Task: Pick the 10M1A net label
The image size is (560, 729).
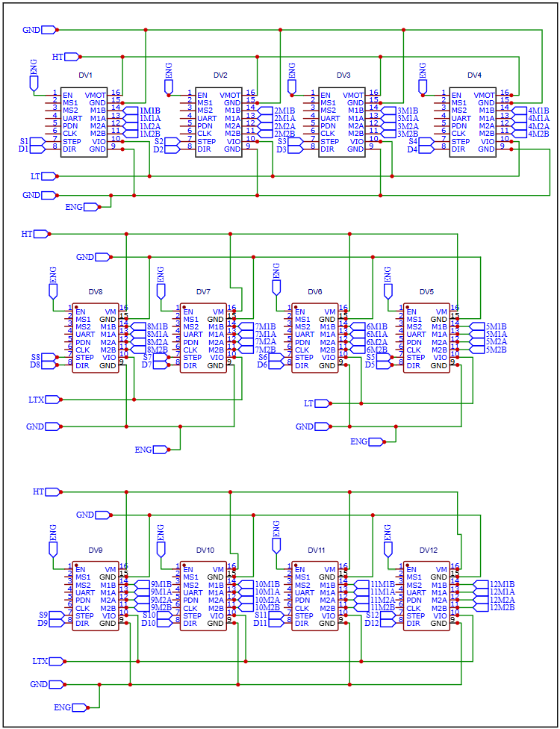Action: click(267, 592)
